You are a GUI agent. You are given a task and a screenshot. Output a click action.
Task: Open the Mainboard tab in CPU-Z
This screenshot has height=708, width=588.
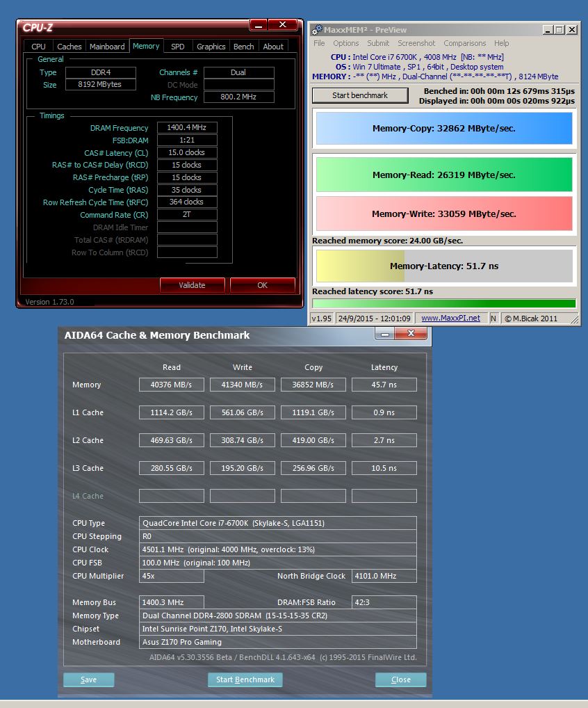tap(107, 47)
